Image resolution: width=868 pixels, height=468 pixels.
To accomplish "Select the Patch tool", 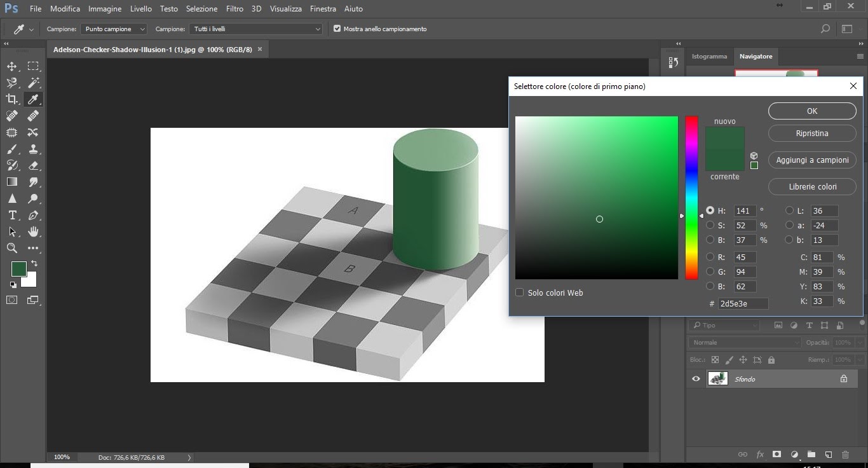I will [x=12, y=132].
